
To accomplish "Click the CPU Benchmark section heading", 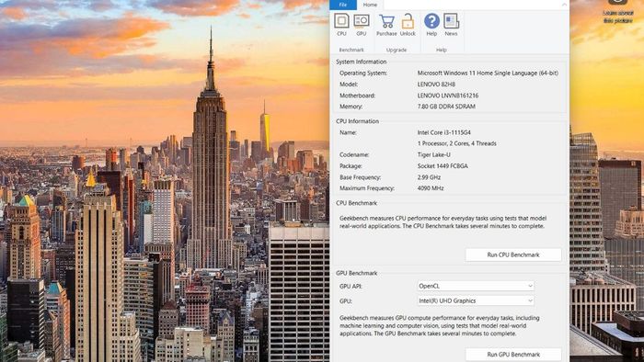I will (356, 203).
